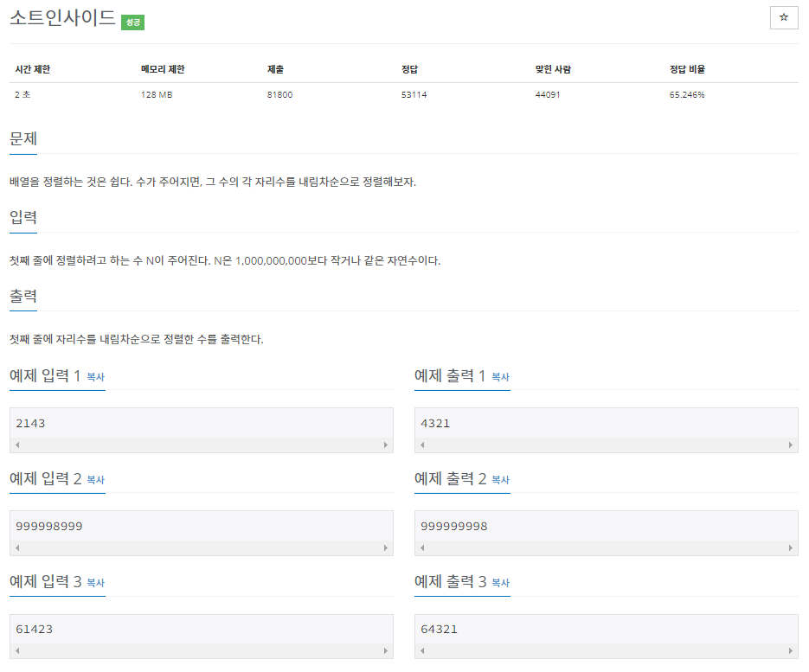This screenshot has width=809, height=672.
Task: Click the solver count 44091
Action: [x=548, y=95]
